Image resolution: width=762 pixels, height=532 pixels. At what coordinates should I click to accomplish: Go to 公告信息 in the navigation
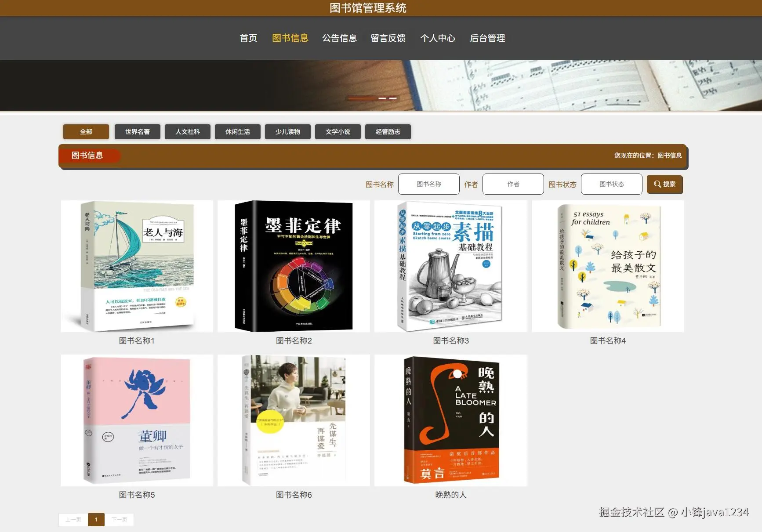click(339, 38)
